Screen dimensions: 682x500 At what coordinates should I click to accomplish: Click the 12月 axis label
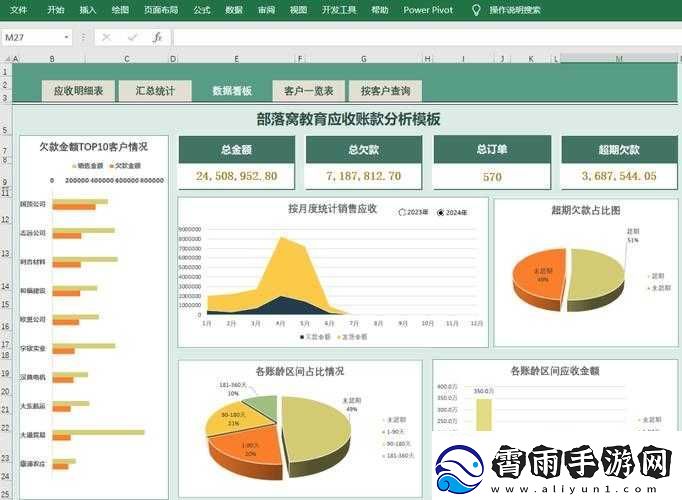477,323
